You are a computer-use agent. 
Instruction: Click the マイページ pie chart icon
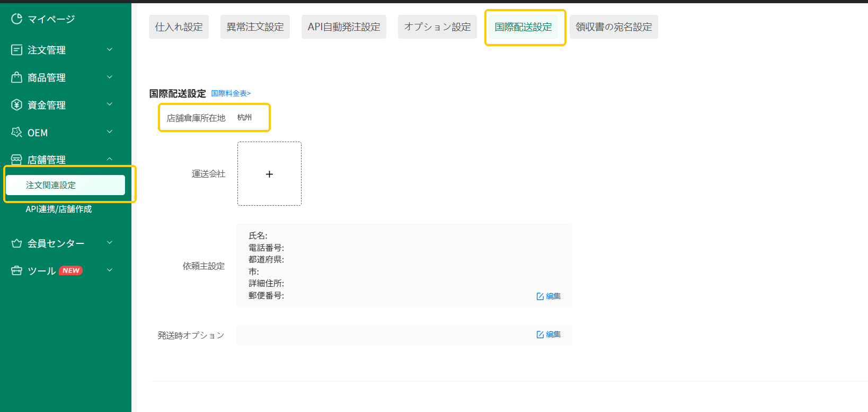pos(17,19)
